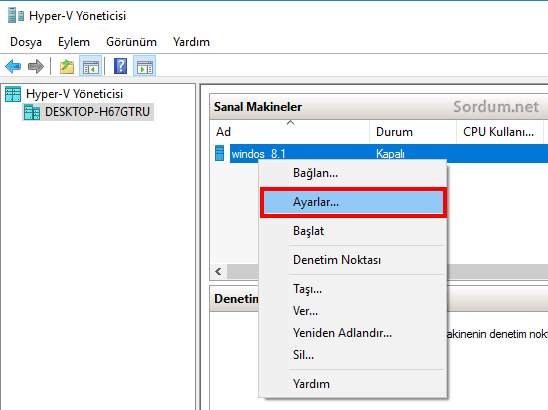
Task: Select DESKTOP-H67GTRU in the tree
Action: pyautogui.click(x=98, y=112)
